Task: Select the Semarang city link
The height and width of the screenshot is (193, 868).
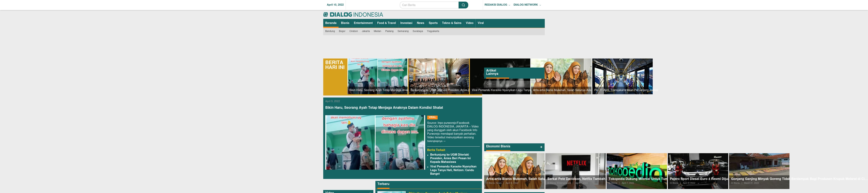Action: (403, 31)
